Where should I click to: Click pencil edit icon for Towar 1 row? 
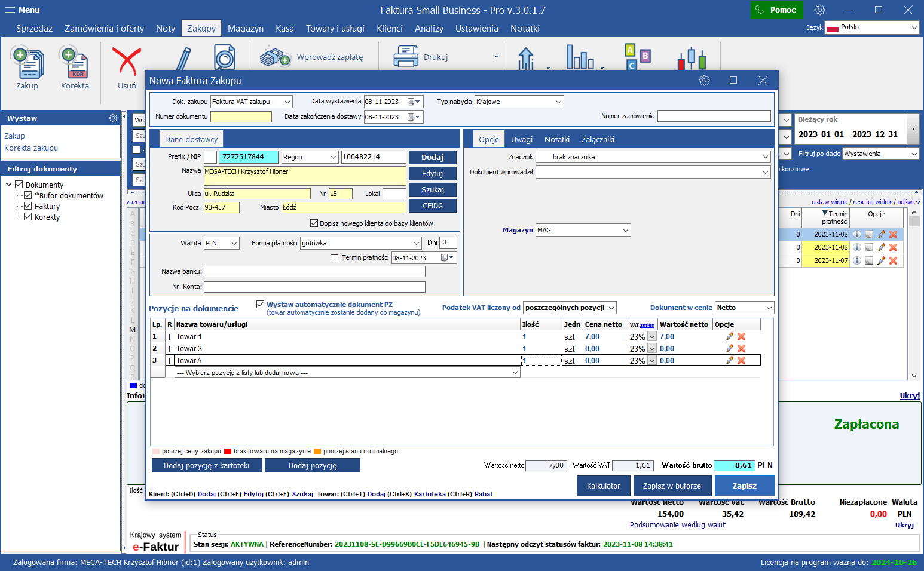[x=729, y=337]
